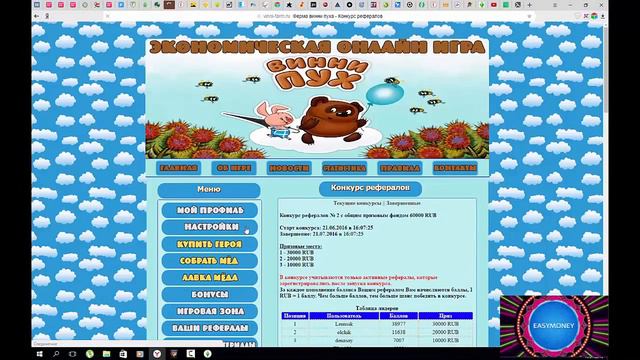Open НАСТРОЙКИ in side menu

(210, 227)
